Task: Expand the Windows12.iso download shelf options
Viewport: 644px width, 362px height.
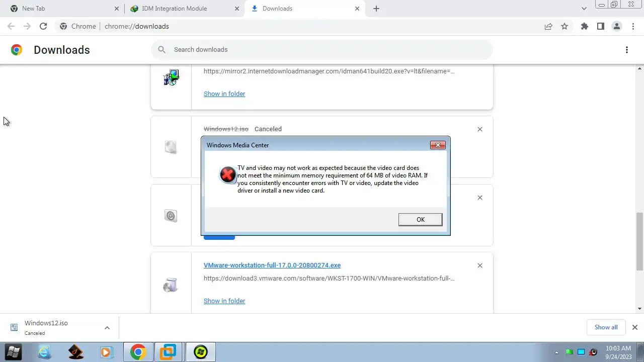Action: pos(107,328)
